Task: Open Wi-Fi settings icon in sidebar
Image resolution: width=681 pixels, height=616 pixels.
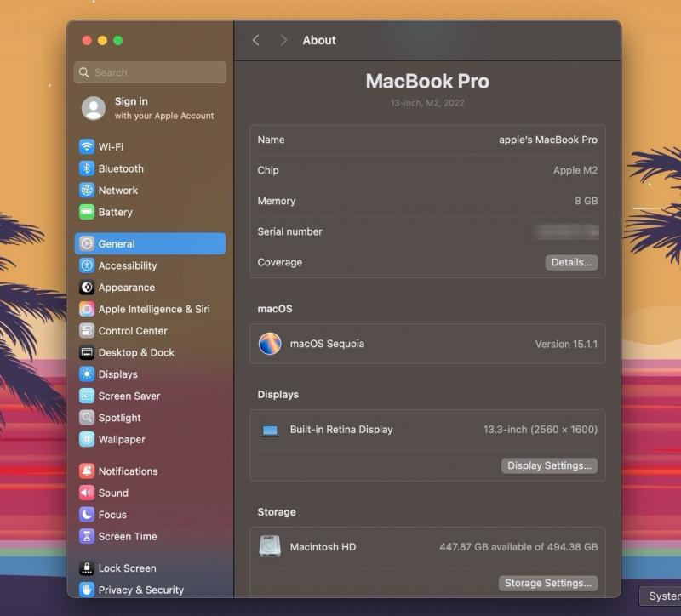Action: click(x=87, y=146)
